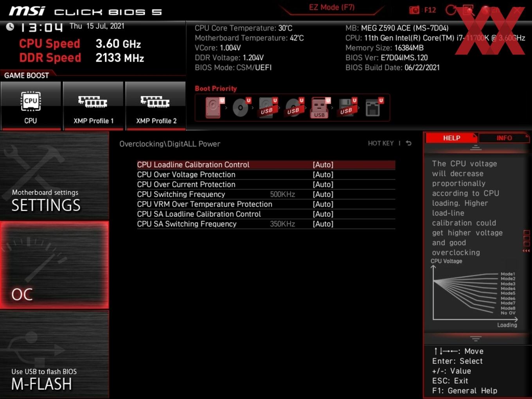Switch to the INFO tab

(504, 138)
